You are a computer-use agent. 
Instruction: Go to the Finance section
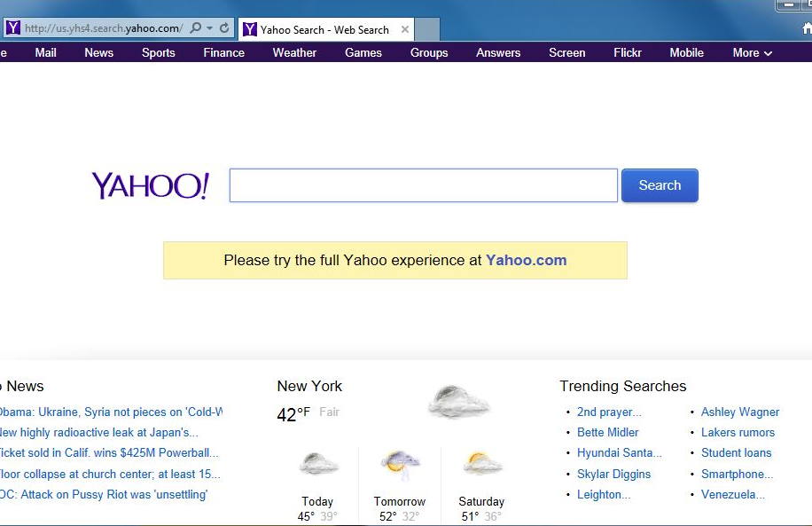coord(223,53)
